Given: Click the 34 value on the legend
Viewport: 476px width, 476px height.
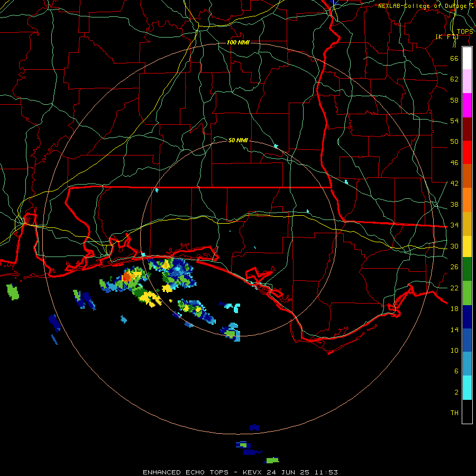Looking at the screenshot, I should (x=454, y=225).
